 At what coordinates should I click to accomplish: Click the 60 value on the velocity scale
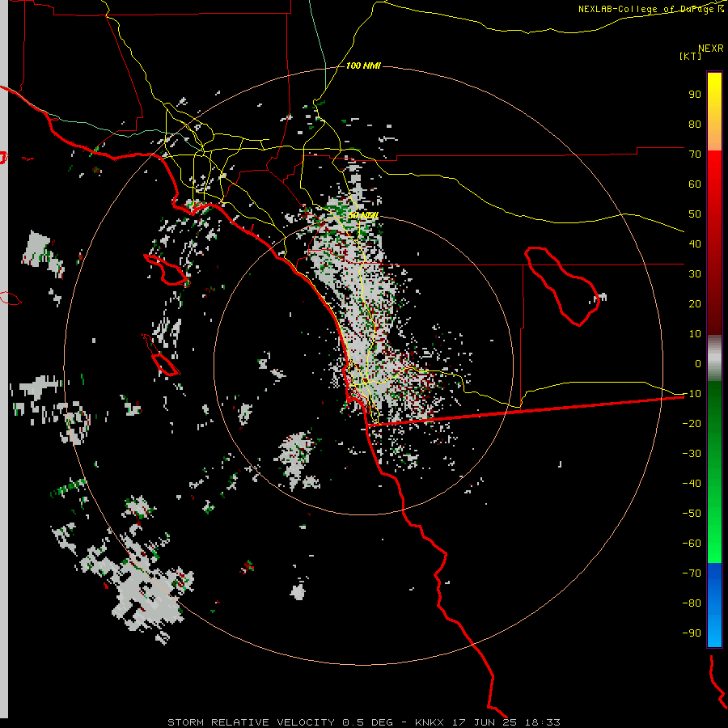click(x=695, y=184)
